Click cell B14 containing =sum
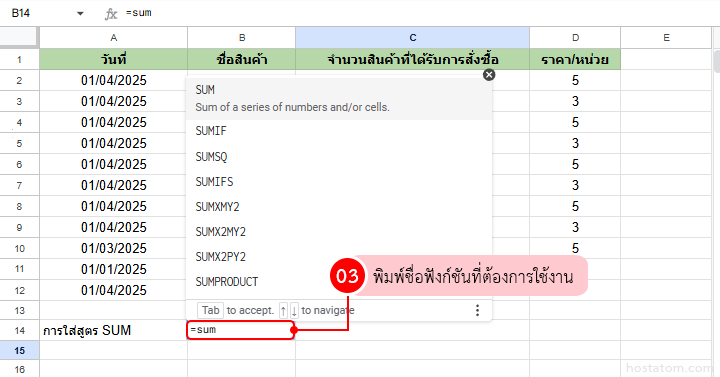This screenshot has height=377, width=720. [x=241, y=330]
